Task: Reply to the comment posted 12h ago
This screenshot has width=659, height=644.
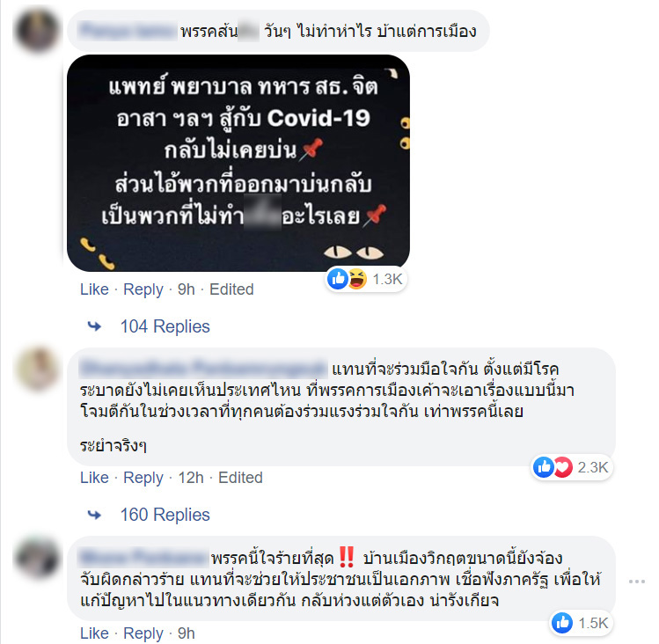Action: point(143,478)
